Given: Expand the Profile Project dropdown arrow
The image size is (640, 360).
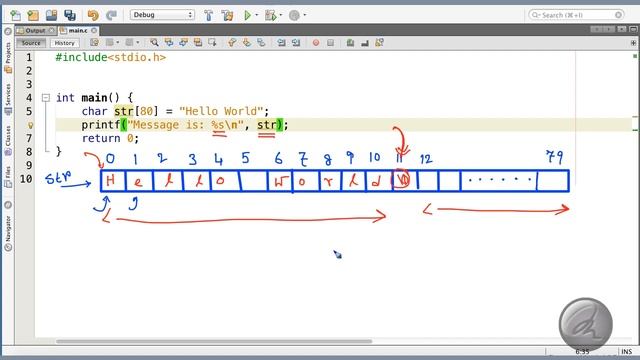Looking at the screenshot, I should point(305,16).
